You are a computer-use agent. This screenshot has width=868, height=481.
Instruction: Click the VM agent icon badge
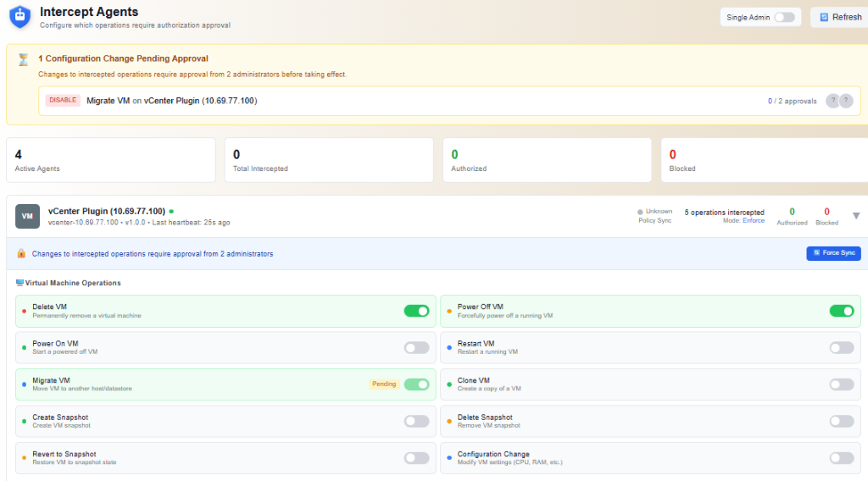(x=27, y=216)
